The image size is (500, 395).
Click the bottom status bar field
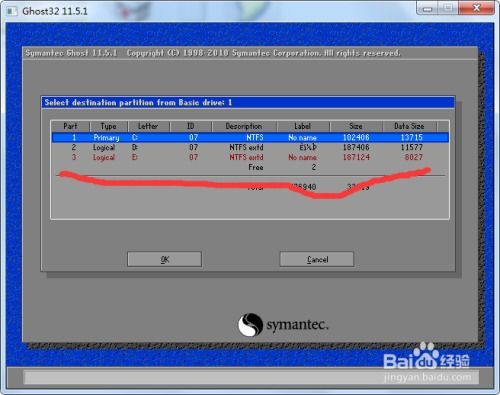pyautogui.click(x=252, y=377)
